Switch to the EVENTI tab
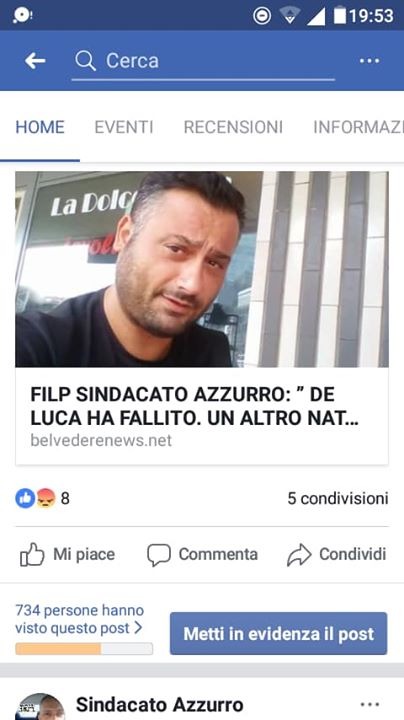This screenshot has width=404, height=720. (x=124, y=127)
